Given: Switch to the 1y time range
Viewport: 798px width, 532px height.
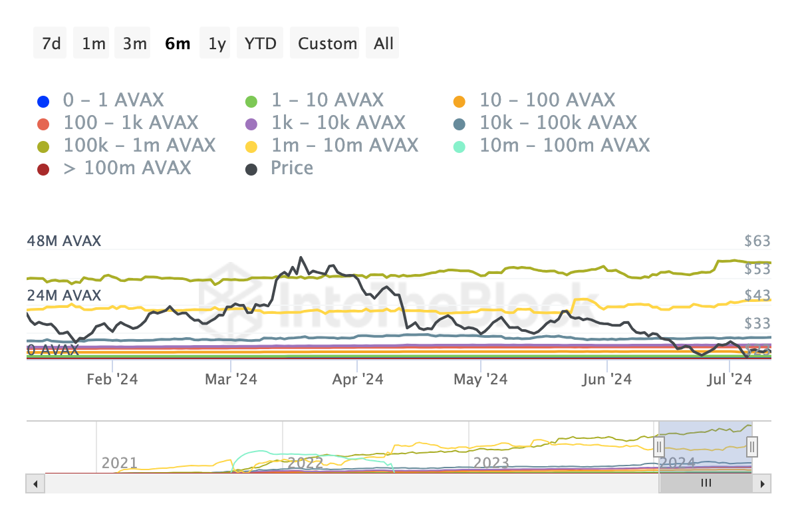Looking at the screenshot, I should [x=217, y=44].
